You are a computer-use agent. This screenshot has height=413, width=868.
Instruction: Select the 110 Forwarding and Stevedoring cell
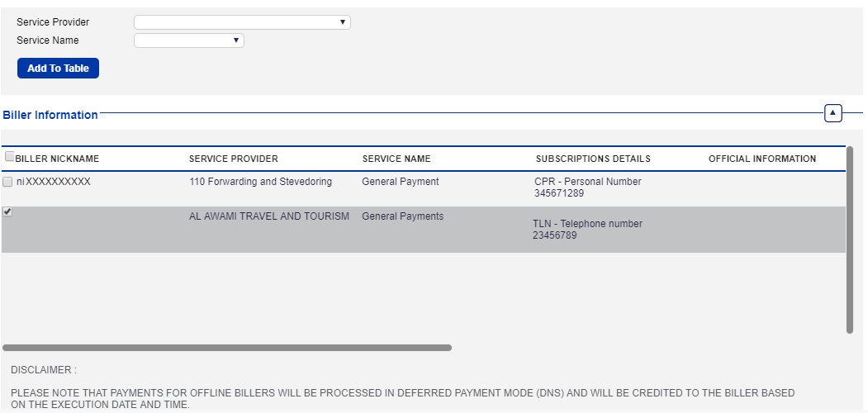click(x=260, y=182)
